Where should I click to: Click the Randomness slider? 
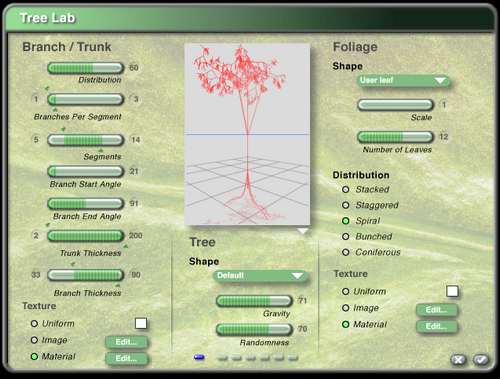click(x=254, y=330)
